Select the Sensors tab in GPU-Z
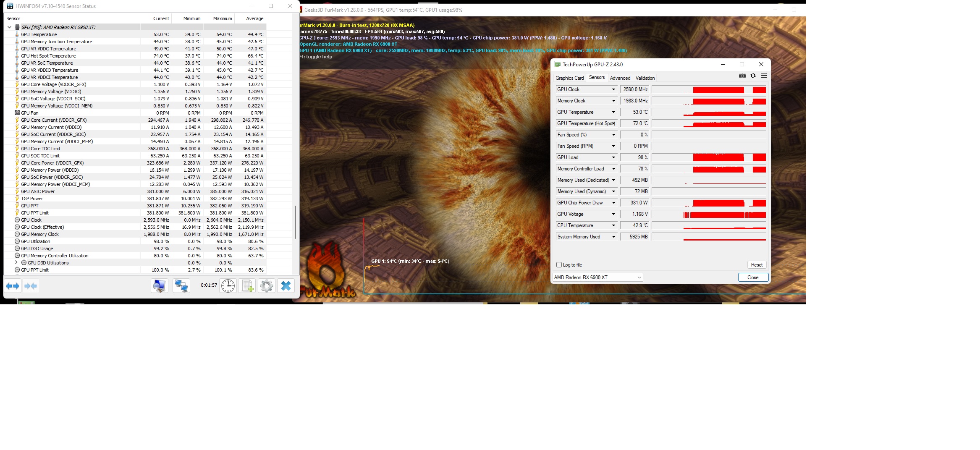 597,78
